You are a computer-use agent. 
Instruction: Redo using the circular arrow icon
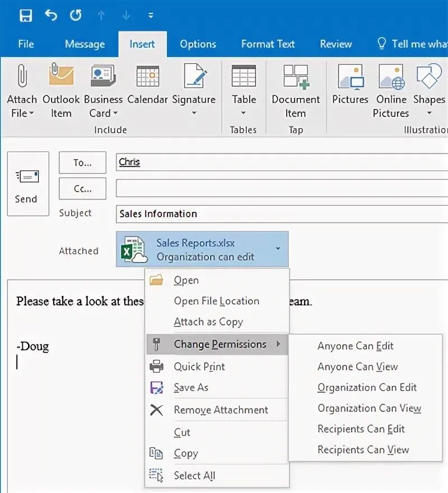[76, 15]
